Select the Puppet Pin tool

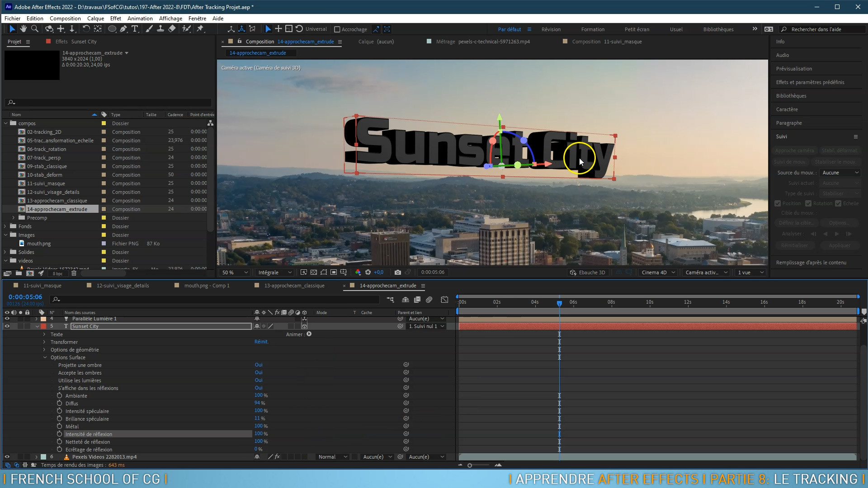(x=200, y=29)
